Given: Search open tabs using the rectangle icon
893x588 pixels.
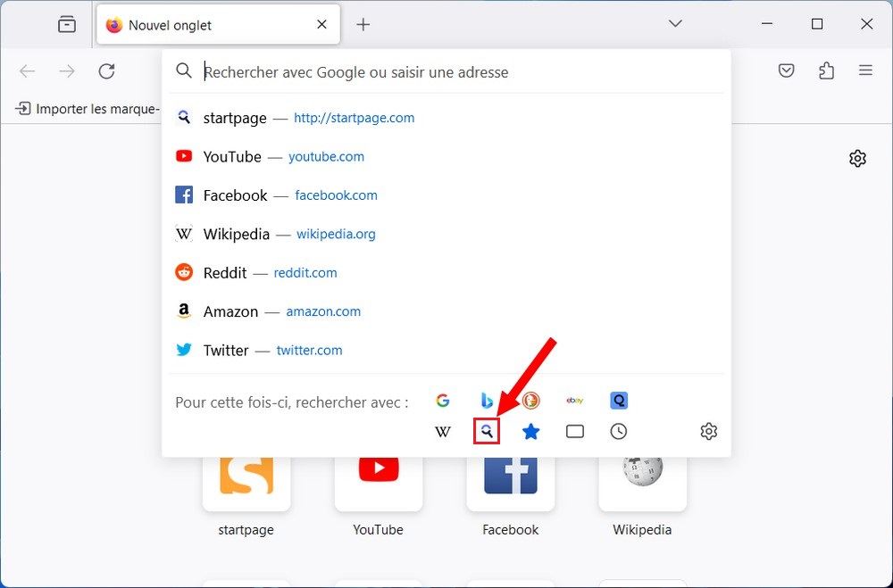Looking at the screenshot, I should [x=574, y=431].
